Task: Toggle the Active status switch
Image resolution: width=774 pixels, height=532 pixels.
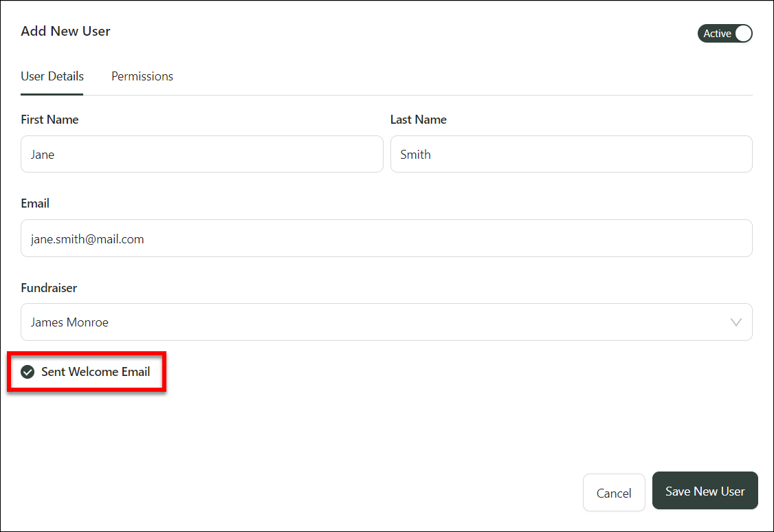Action: pos(725,34)
